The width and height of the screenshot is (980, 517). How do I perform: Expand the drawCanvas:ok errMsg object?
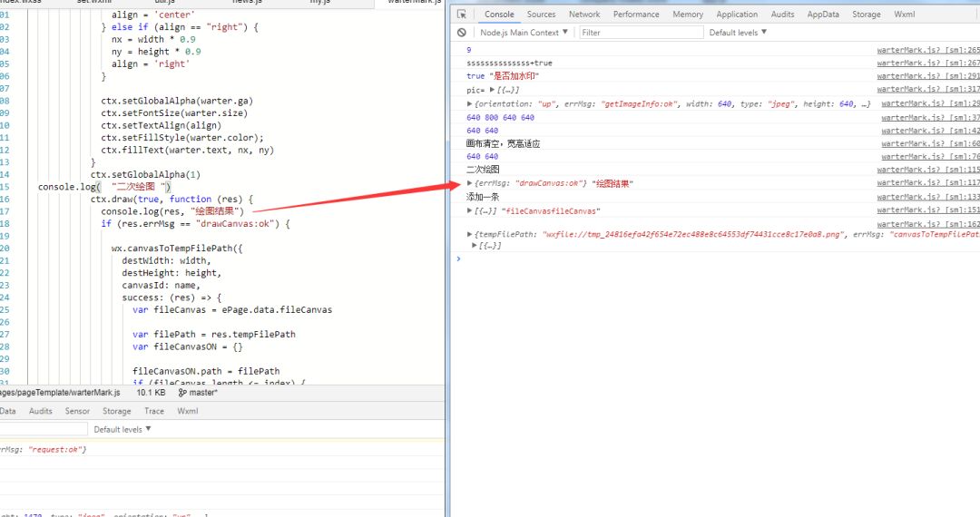pos(469,183)
